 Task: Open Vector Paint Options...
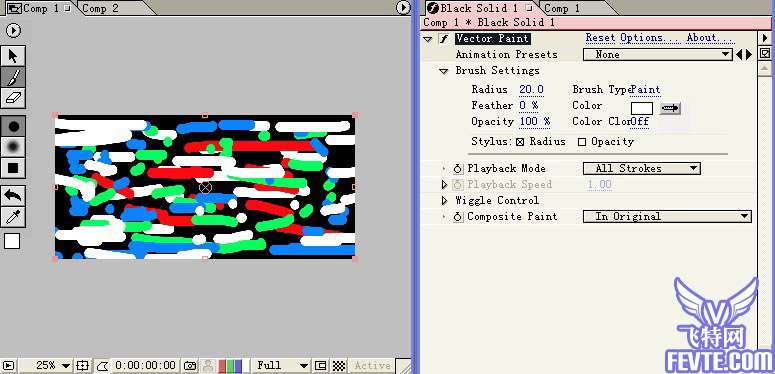[x=650, y=38]
